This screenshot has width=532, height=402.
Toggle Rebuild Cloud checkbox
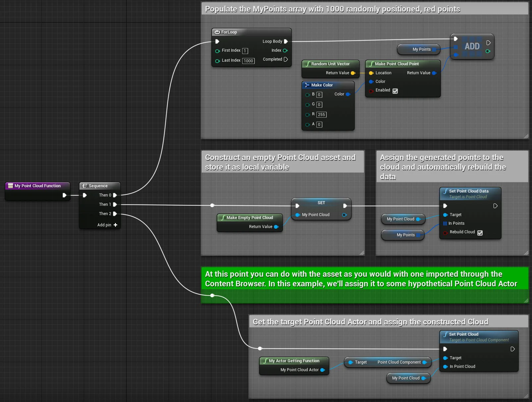click(x=480, y=233)
